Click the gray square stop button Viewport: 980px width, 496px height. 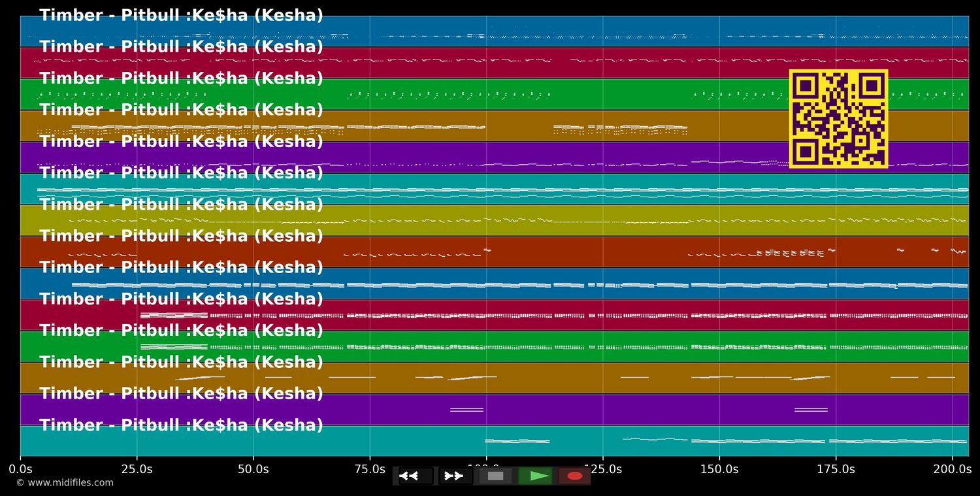point(495,476)
